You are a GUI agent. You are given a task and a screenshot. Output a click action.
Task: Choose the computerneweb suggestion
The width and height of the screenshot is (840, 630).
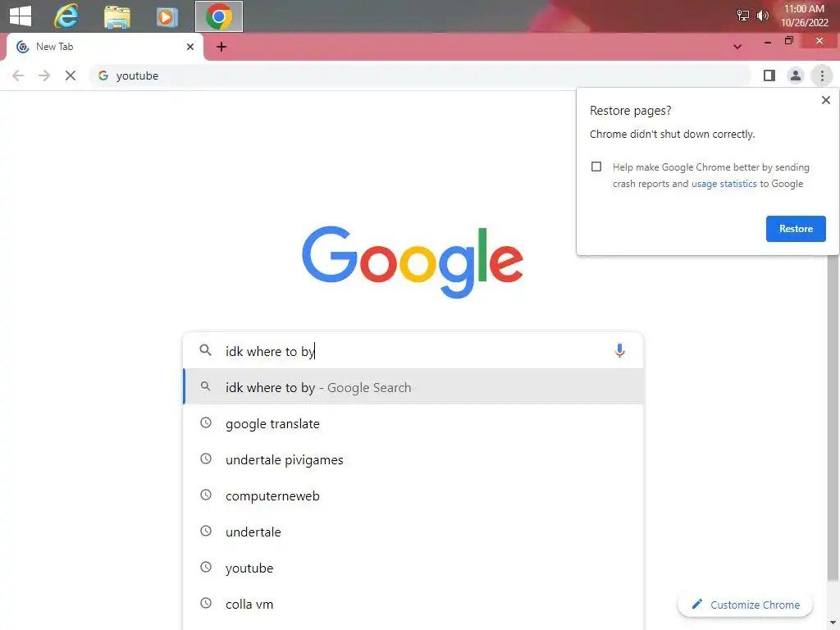[x=413, y=495]
